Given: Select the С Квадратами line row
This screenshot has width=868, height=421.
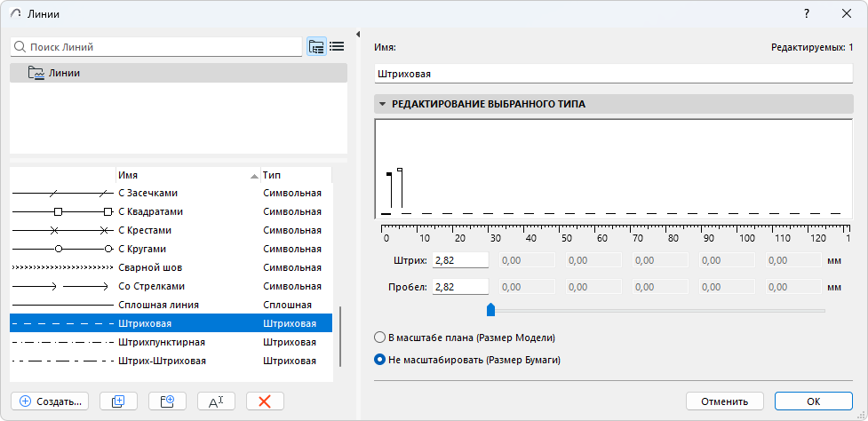Looking at the screenshot, I should point(171,212).
